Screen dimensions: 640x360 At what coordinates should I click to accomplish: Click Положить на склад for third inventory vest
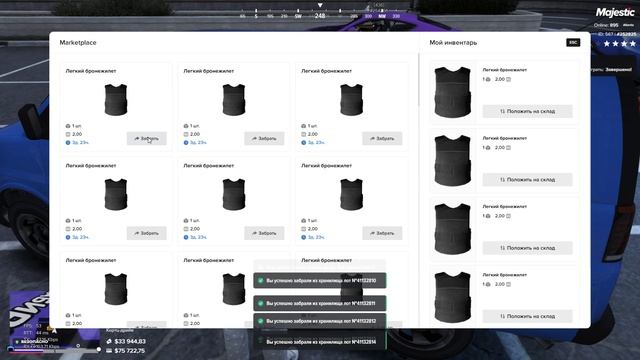pos(527,248)
